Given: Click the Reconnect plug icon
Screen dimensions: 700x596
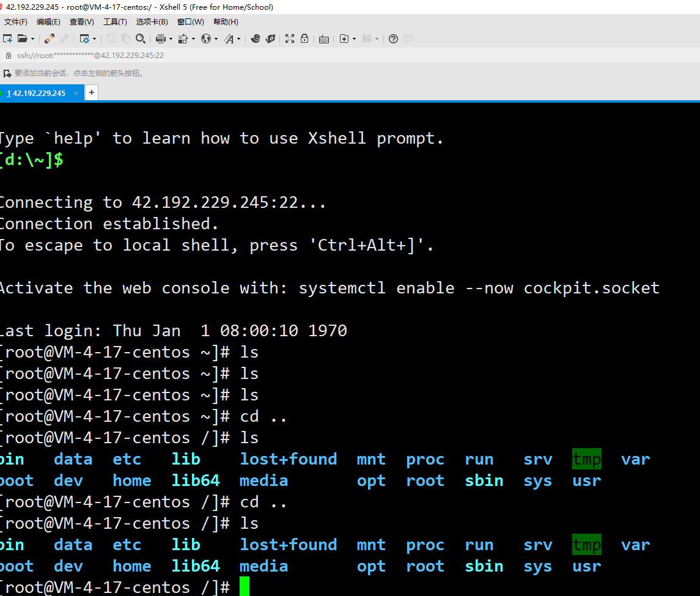Looking at the screenshot, I should pyautogui.click(x=50, y=39).
